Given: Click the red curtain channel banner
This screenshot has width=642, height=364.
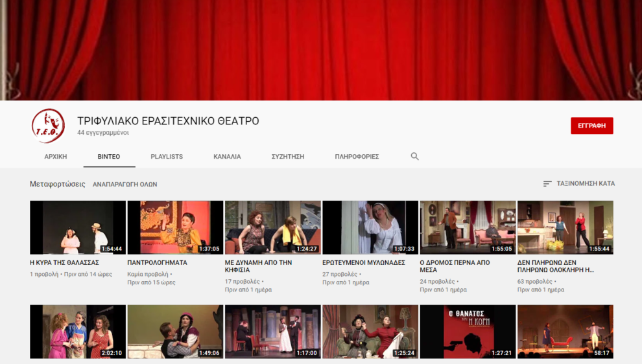Looking at the screenshot, I should (x=321, y=50).
